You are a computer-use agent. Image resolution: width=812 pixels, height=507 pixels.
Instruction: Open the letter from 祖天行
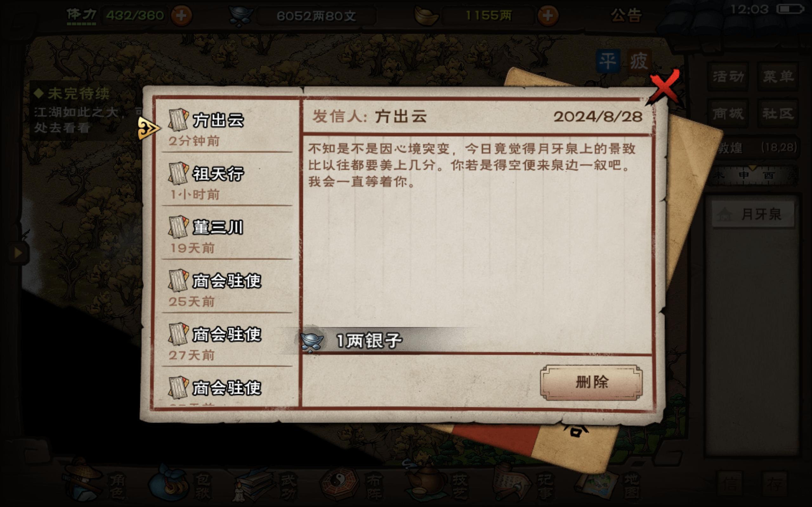227,180
